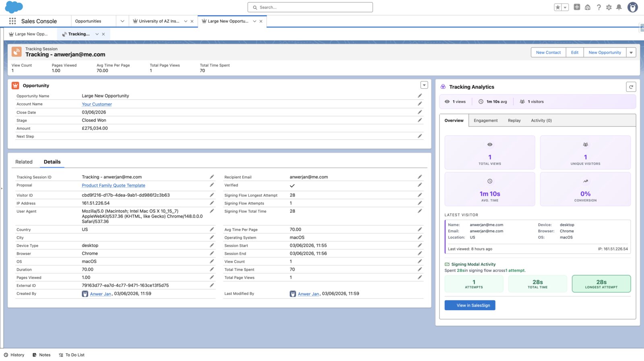This screenshot has width=644, height=361.
Task: Open Last Modified By Anwer Jan link
Action: (x=308, y=294)
